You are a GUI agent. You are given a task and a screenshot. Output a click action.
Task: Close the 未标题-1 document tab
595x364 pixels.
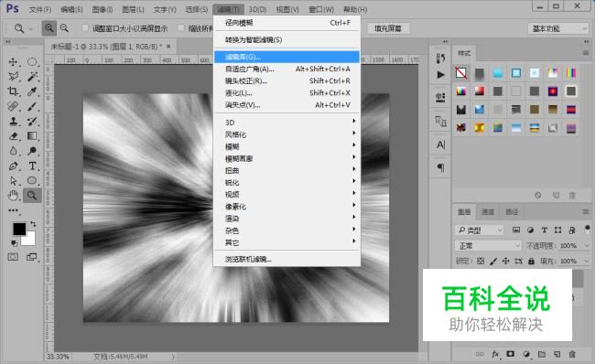coord(168,47)
